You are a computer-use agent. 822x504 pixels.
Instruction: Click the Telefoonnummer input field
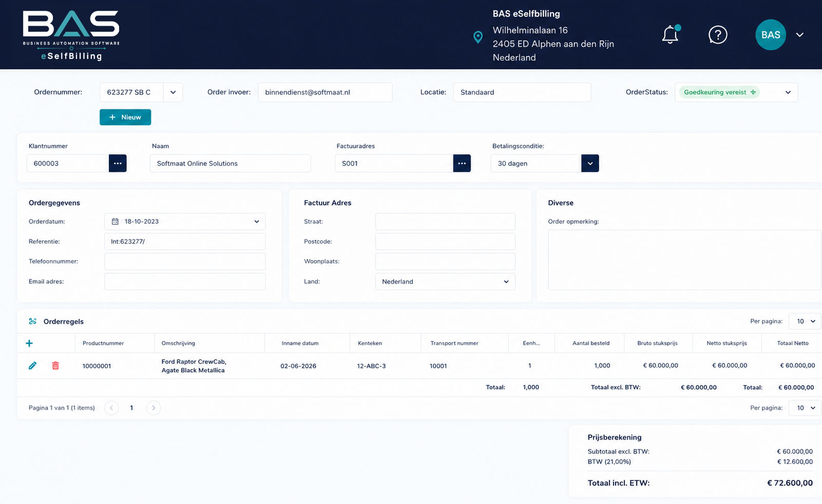[185, 261]
